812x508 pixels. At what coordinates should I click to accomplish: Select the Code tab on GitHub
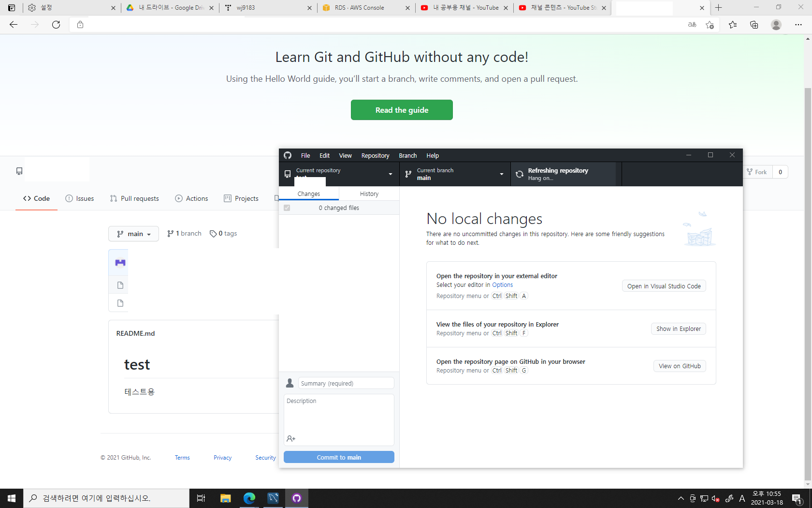(36, 198)
